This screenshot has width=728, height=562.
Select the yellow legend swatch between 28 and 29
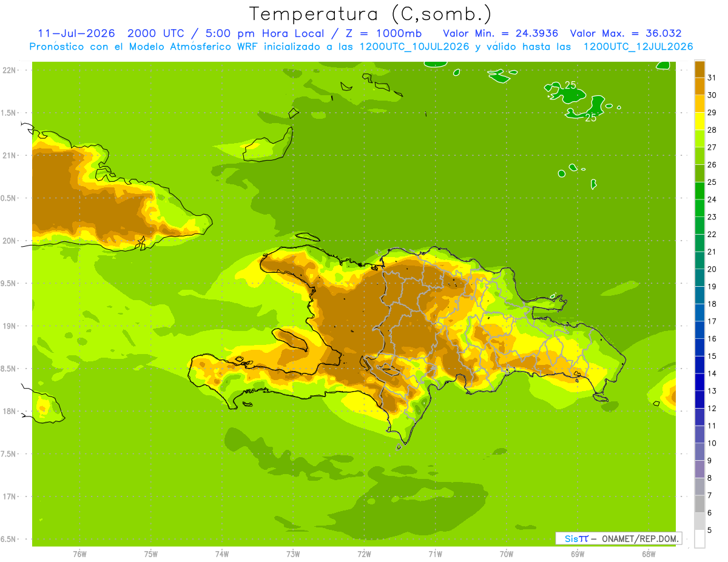point(699,121)
